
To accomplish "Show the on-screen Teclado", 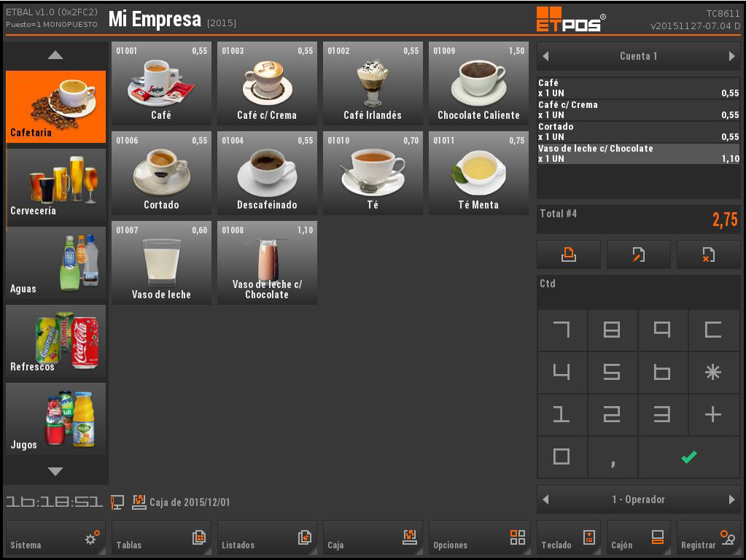I will pos(569,538).
